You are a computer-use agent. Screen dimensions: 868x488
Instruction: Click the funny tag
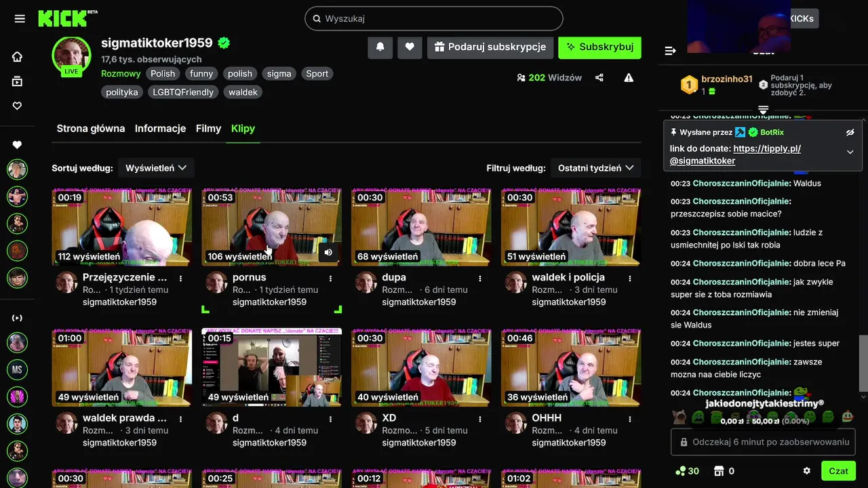pyautogui.click(x=201, y=74)
